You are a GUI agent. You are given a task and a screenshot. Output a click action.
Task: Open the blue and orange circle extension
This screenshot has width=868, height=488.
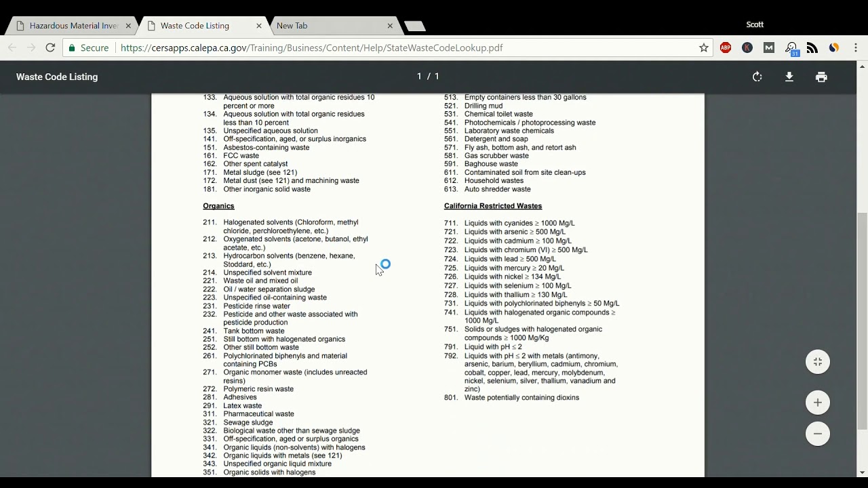[x=834, y=47]
